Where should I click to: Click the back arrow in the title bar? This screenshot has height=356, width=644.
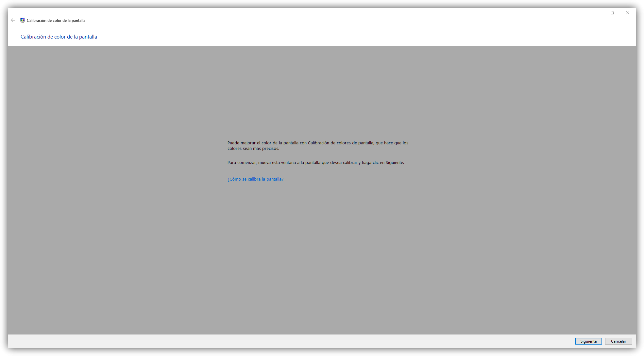13,20
